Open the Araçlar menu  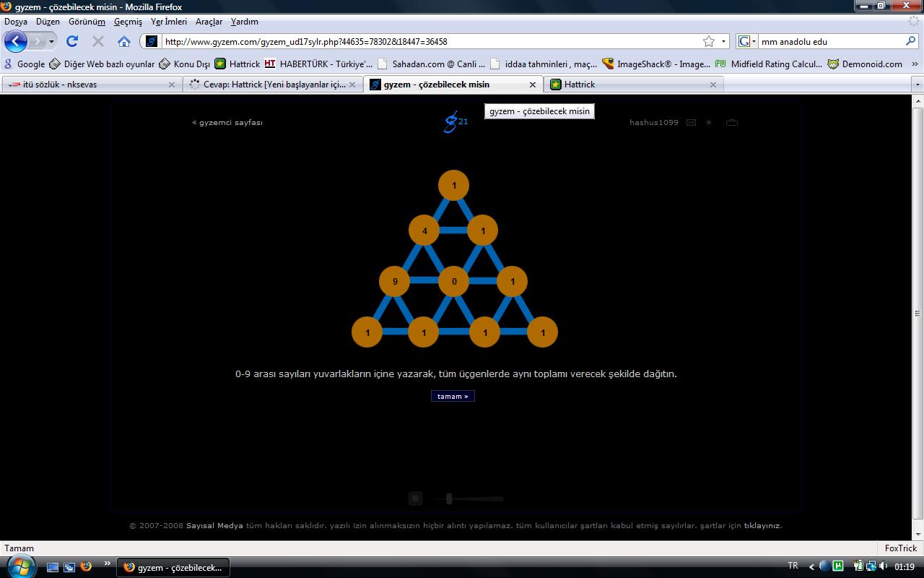tap(209, 22)
